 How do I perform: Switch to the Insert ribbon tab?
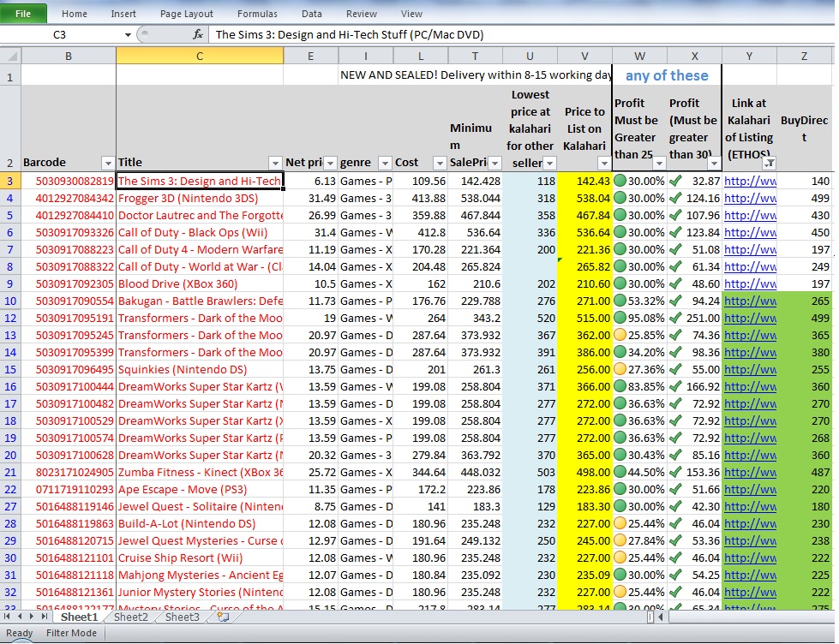point(123,14)
